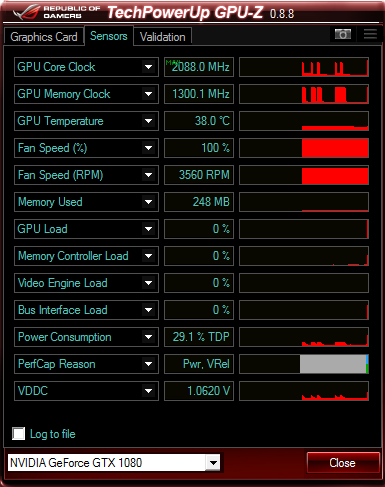Viewport: 385px width, 487px height.
Task: Click the TechPowerUp GPU-Z title text
Action: 185,13
